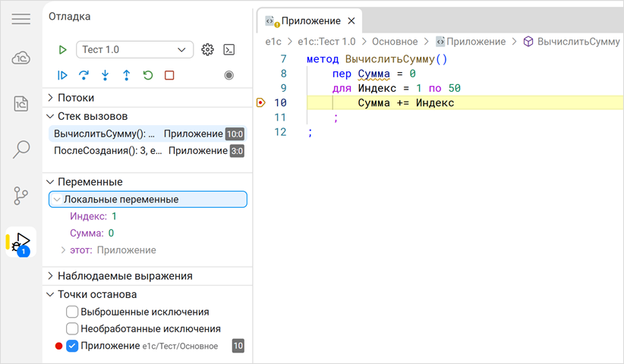Open the Тест 1.0 configuration dropdown

[134, 50]
